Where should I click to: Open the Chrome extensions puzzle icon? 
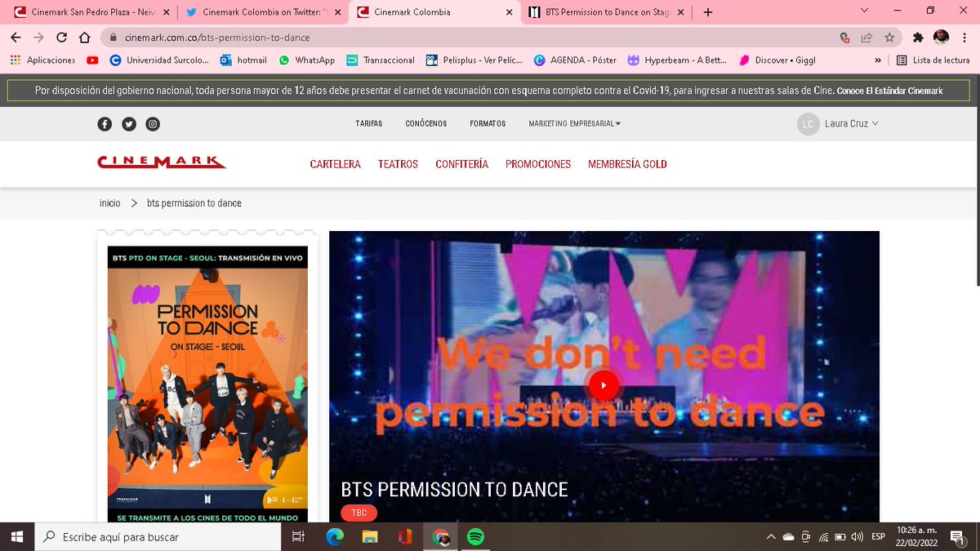918,38
